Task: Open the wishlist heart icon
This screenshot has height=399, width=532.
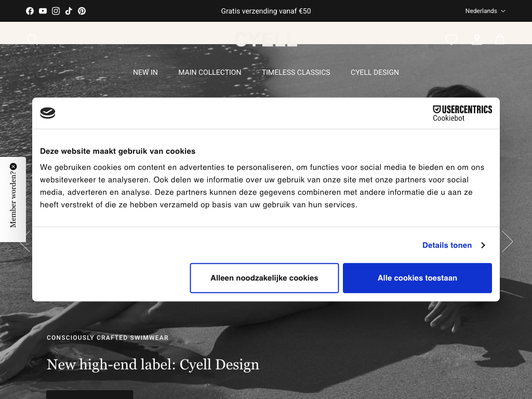Action: (451, 39)
